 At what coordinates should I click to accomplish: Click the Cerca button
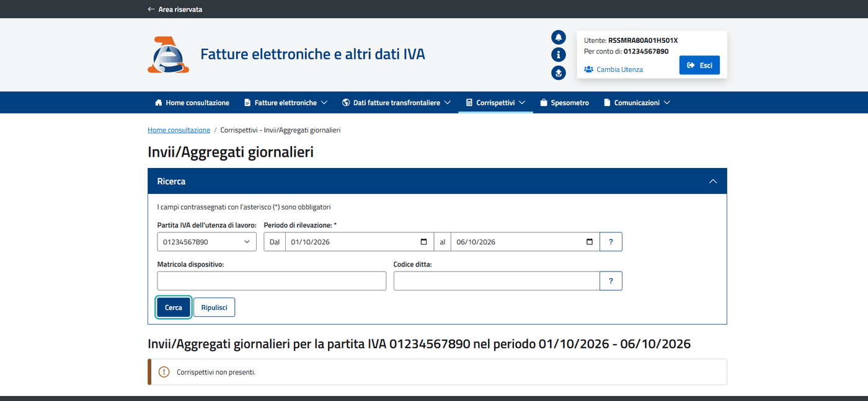click(x=174, y=307)
